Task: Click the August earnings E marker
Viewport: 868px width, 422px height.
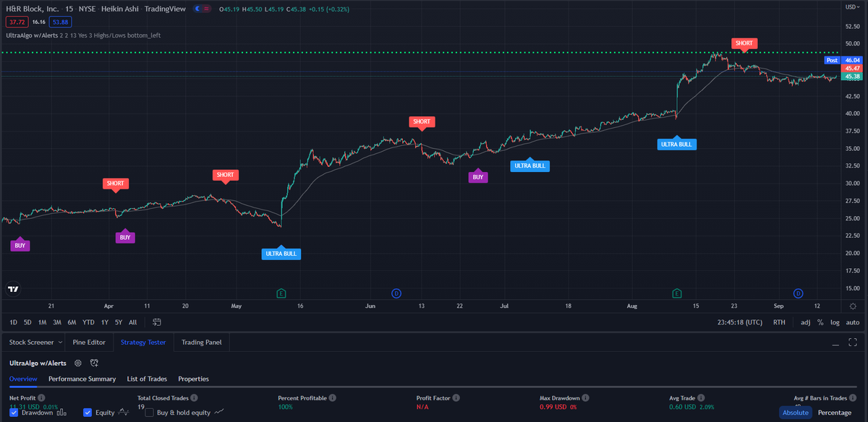Action: 677,293
